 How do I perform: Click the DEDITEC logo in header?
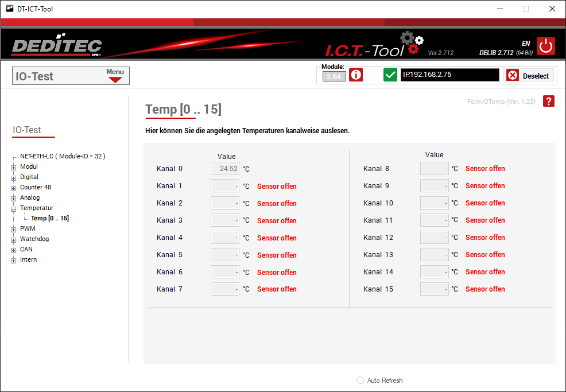point(56,46)
